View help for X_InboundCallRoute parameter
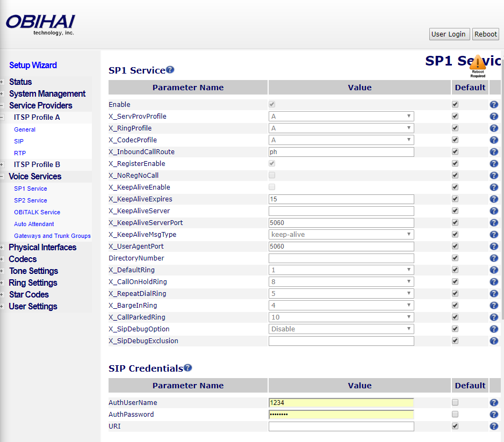This screenshot has width=504, height=442. point(494,152)
